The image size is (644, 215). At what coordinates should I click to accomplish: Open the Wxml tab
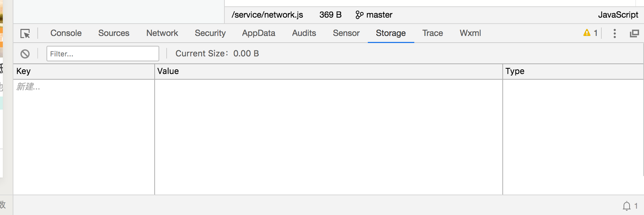click(x=470, y=33)
